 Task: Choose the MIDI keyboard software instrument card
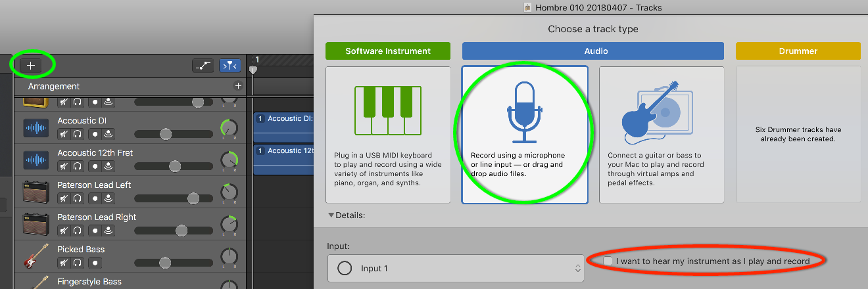coord(388,135)
